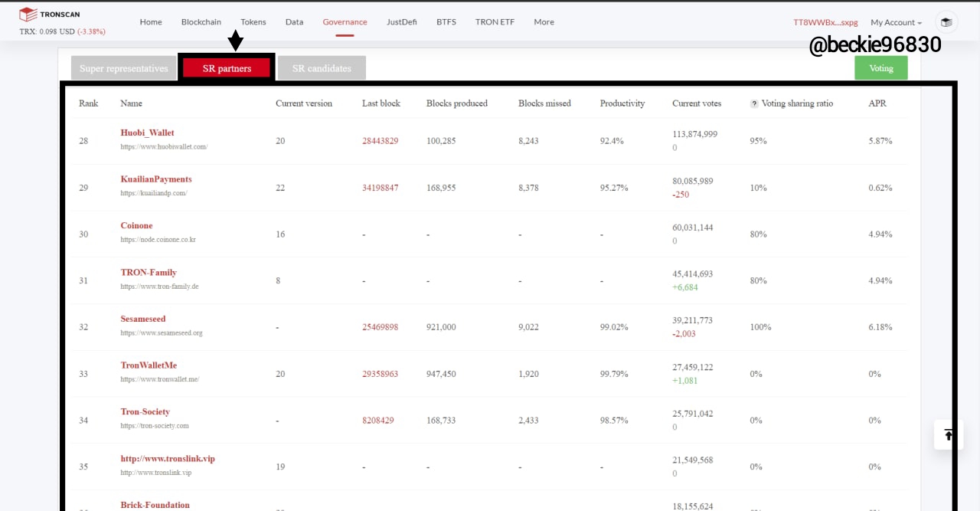The width and height of the screenshot is (980, 511).
Task: Click the Blocks missed column header
Action: 544,103
